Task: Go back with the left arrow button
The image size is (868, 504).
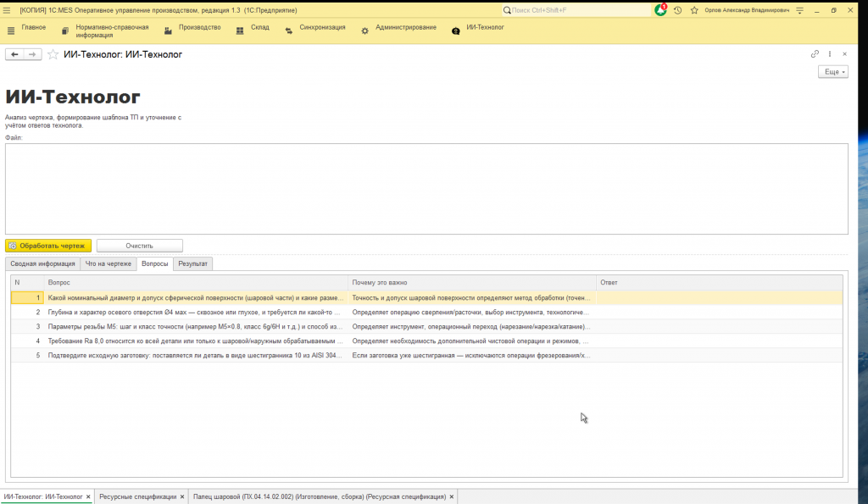Action: click(14, 54)
